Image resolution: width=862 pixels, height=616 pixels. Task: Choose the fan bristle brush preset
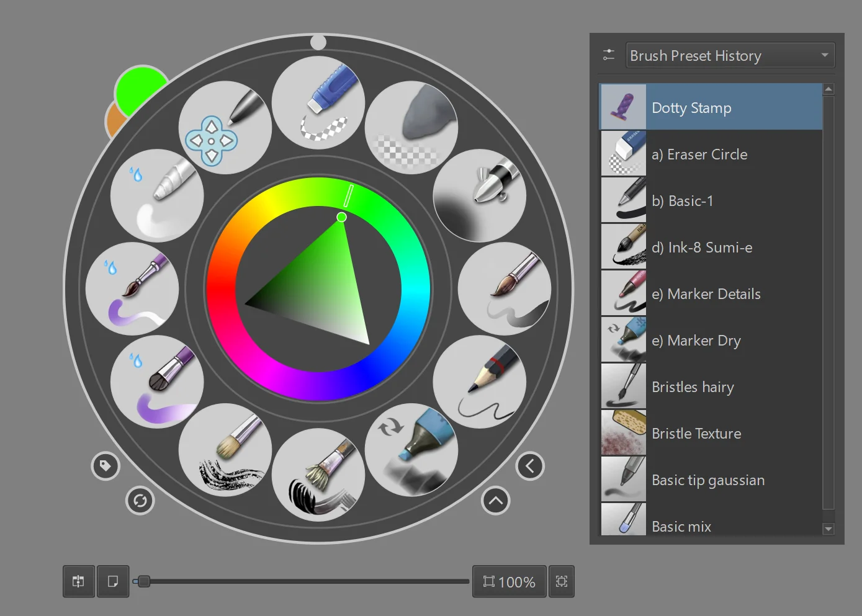[318, 475]
